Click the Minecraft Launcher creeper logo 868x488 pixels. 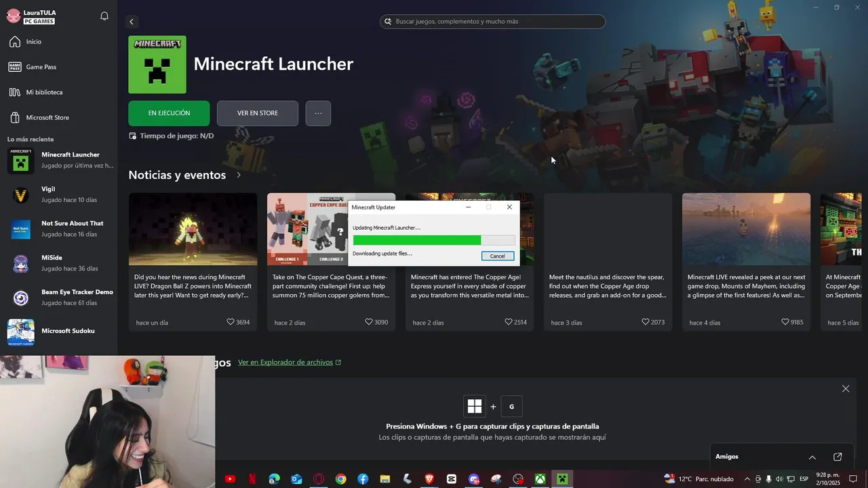(x=157, y=65)
